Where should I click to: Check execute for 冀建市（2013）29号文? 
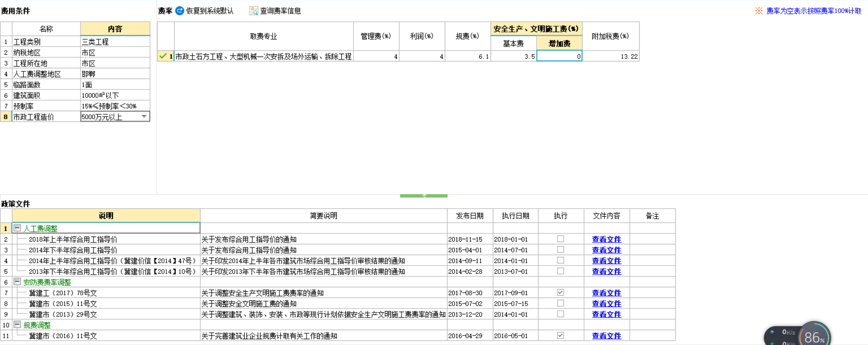click(561, 314)
